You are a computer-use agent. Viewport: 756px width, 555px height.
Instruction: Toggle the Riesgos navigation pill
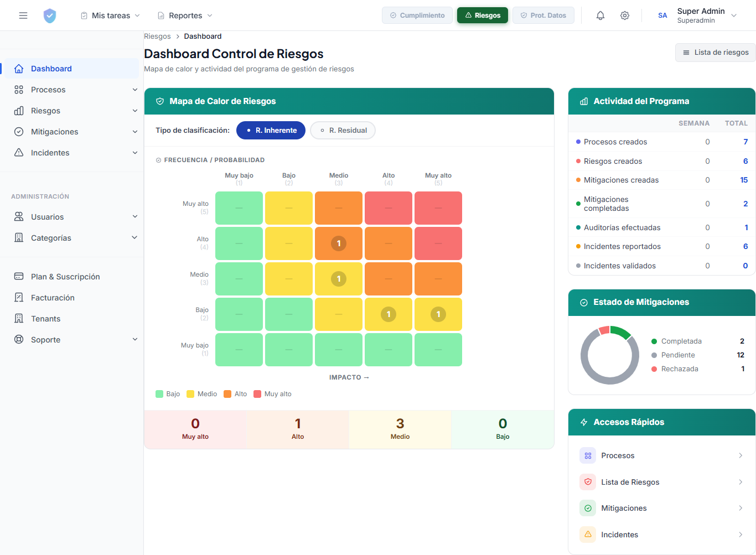click(x=482, y=15)
